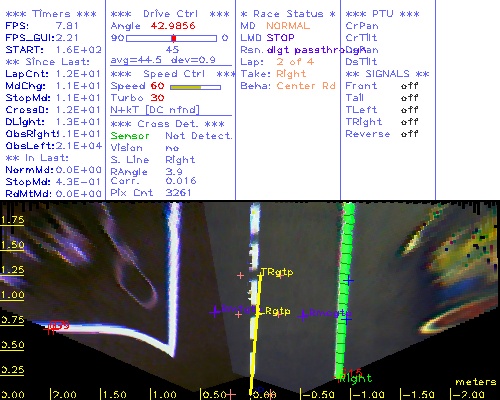Click the 1.00 tick on vertical scale
This screenshot has width=500, height=400.
click(x=12, y=295)
